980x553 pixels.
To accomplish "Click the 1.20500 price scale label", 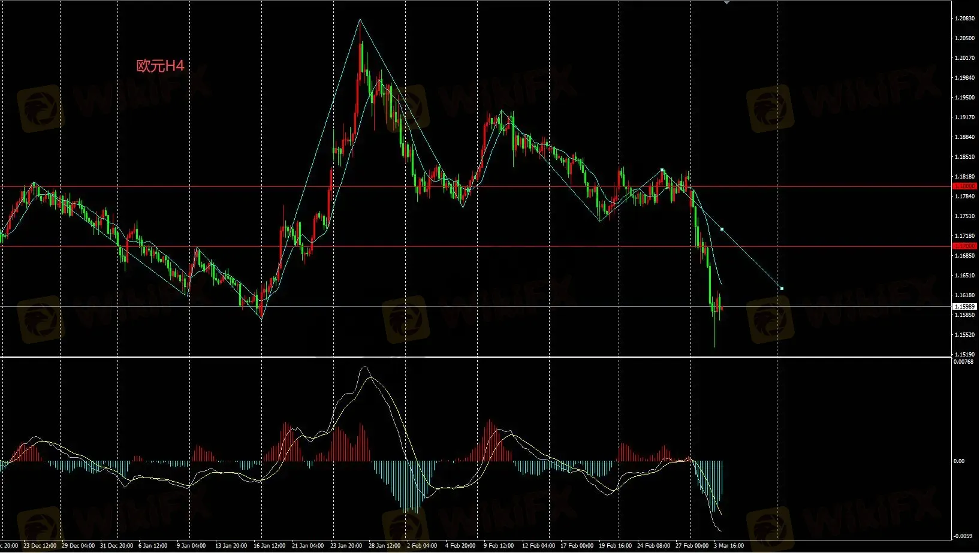I will pyautogui.click(x=964, y=38).
